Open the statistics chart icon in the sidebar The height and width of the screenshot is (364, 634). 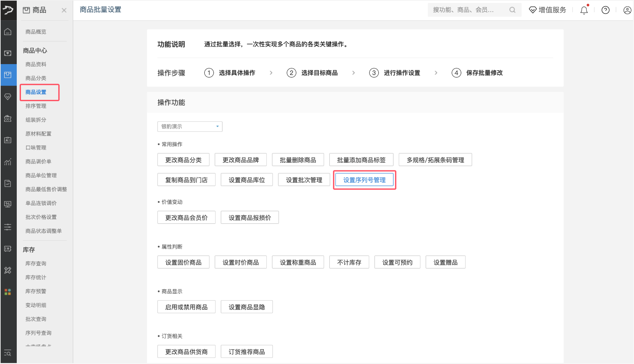click(8, 162)
